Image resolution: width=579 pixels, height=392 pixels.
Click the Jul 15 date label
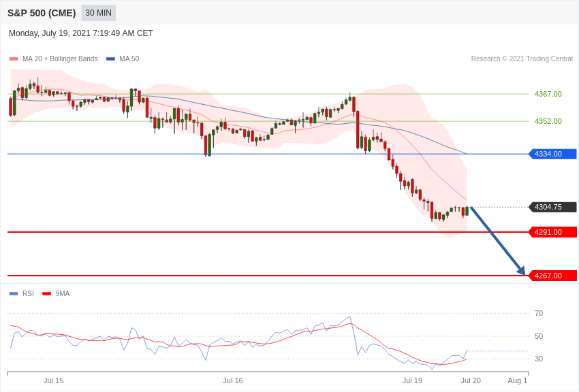[x=54, y=380]
